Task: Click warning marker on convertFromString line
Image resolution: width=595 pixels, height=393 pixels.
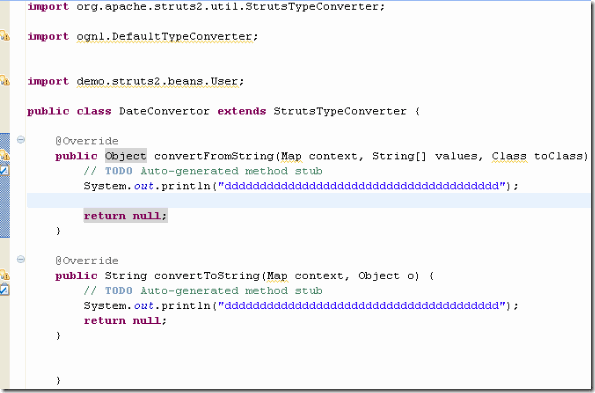Action: point(5,155)
